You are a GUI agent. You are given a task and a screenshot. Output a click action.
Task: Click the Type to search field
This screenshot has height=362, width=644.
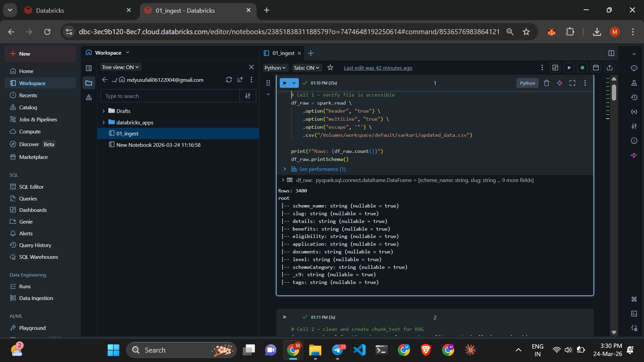[170, 96]
